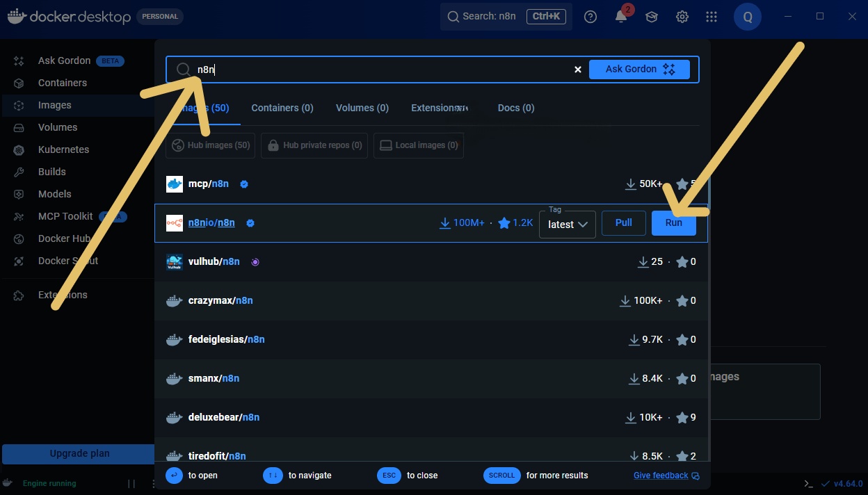Open the help question mark icon
The width and height of the screenshot is (868, 495).
click(x=590, y=17)
